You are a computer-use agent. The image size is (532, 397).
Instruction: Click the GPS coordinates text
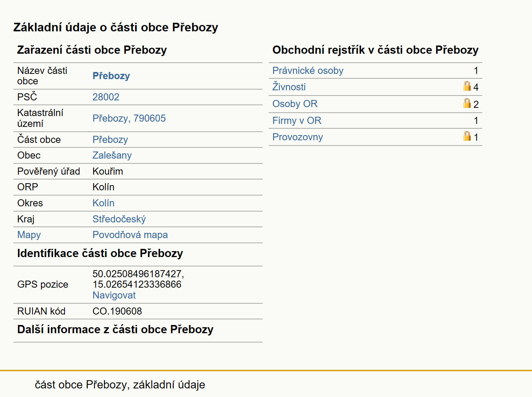pos(138,279)
